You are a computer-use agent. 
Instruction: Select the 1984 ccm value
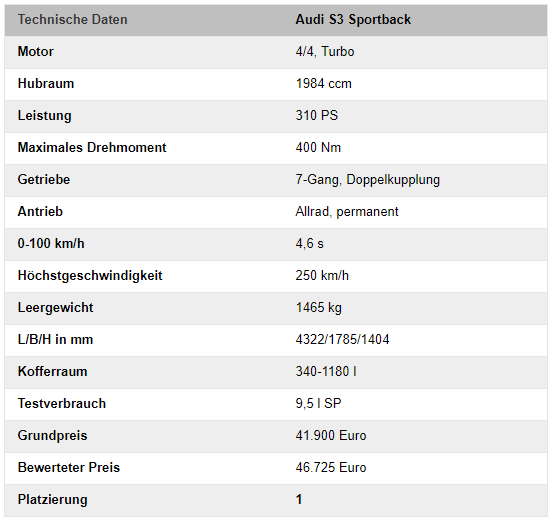pos(323,84)
